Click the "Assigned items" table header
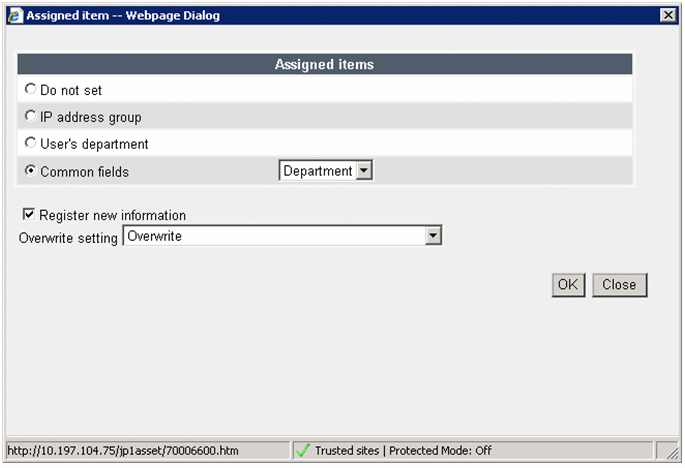Screen dimensions: 685x468 pos(324,64)
